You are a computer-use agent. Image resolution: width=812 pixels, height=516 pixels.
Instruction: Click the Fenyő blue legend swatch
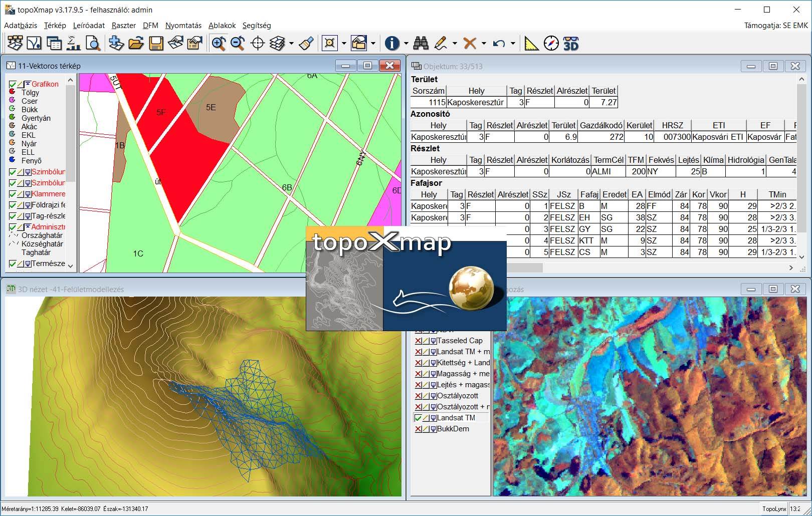pos(13,160)
